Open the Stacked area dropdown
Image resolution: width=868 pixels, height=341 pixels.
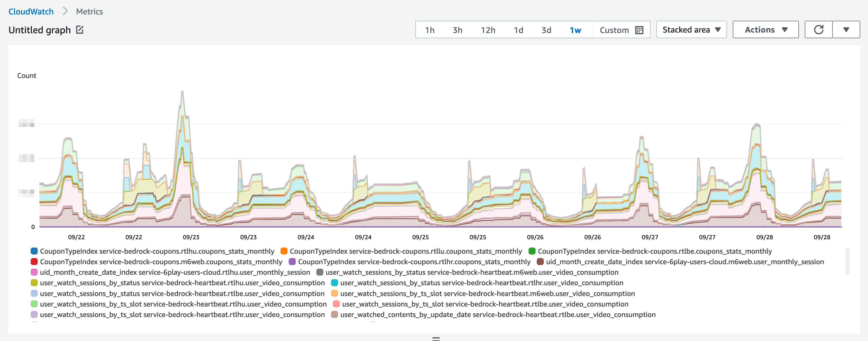(691, 29)
